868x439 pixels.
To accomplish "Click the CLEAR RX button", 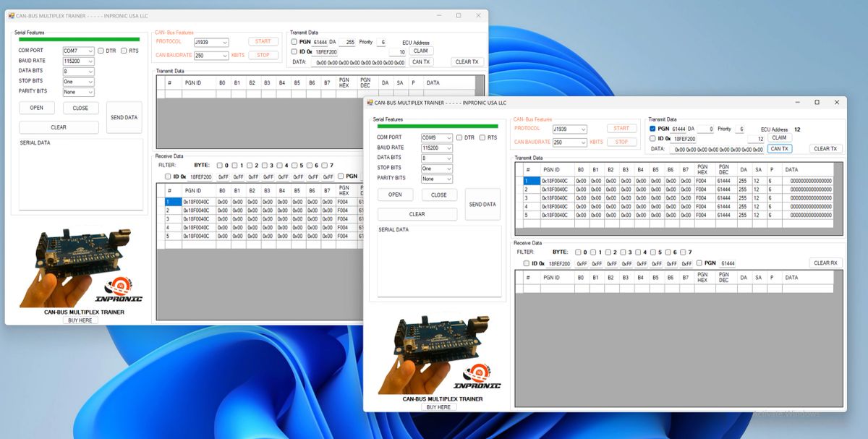I will [x=825, y=263].
